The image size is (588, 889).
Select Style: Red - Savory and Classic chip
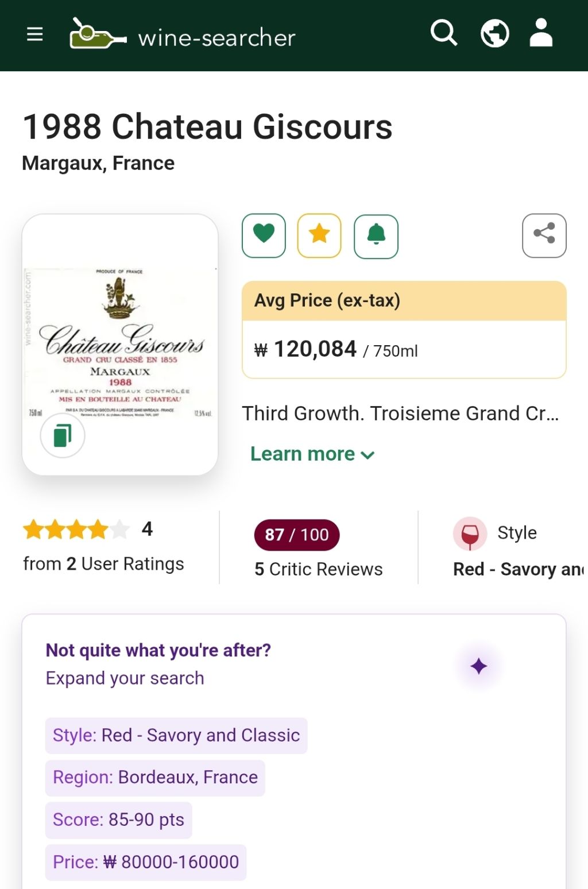[x=176, y=736]
